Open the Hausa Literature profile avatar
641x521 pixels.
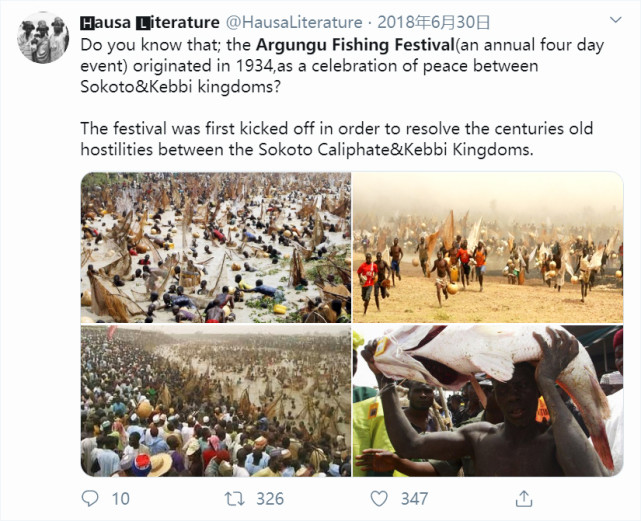click(x=43, y=39)
